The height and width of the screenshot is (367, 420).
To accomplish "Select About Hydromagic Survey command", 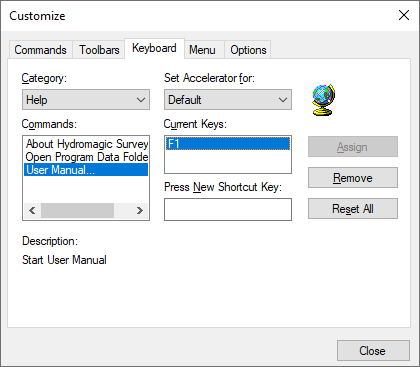I will point(86,144).
